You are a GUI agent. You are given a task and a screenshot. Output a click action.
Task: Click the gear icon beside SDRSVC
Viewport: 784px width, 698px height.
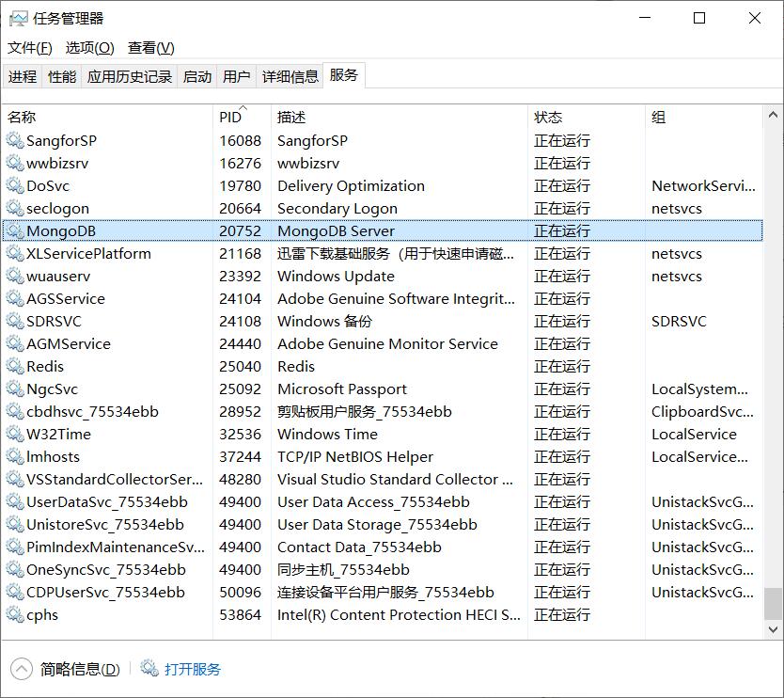click(x=15, y=321)
